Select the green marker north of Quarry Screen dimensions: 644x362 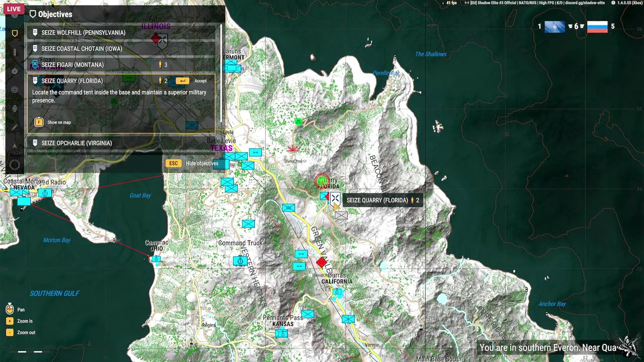coord(298,121)
